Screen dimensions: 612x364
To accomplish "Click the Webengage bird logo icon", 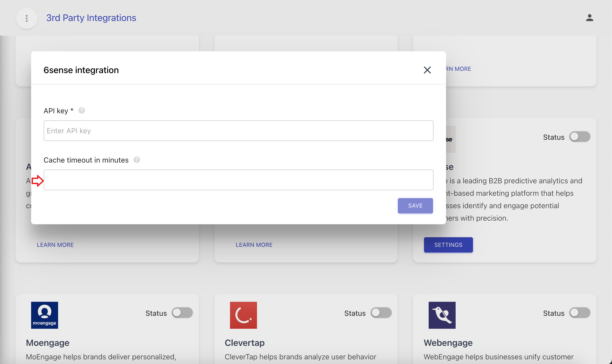I will (x=442, y=315).
